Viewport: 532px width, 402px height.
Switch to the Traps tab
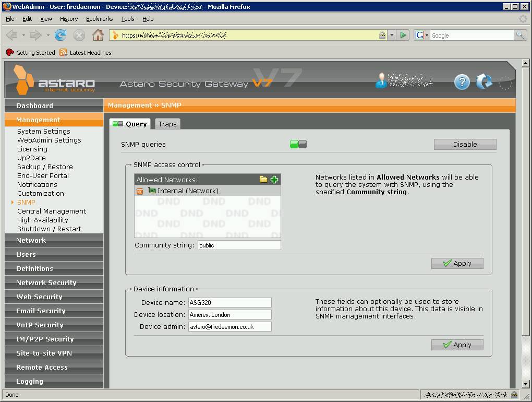click(x=167, y=124)
